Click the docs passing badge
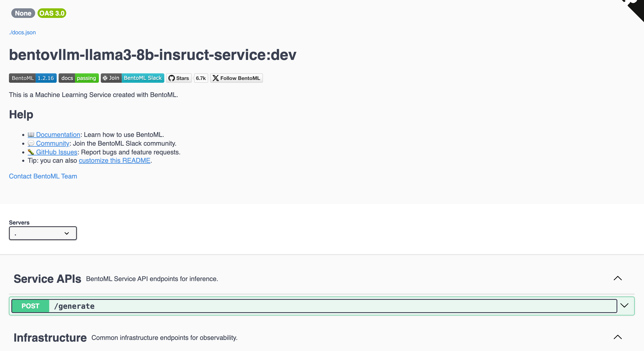 point(78,78)
